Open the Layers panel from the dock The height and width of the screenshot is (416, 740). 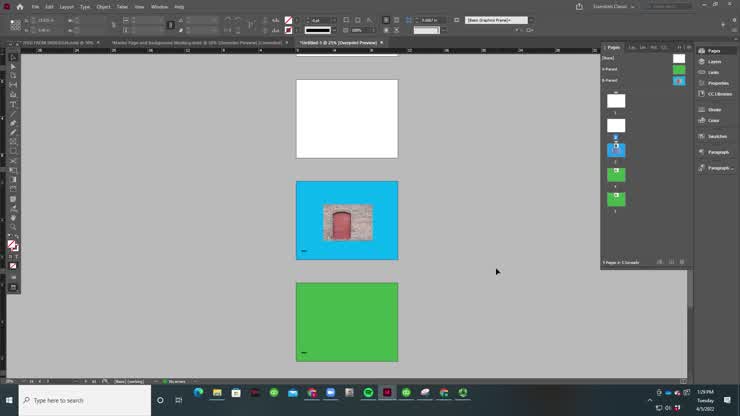pyautogui.click(x=714, y=62)
